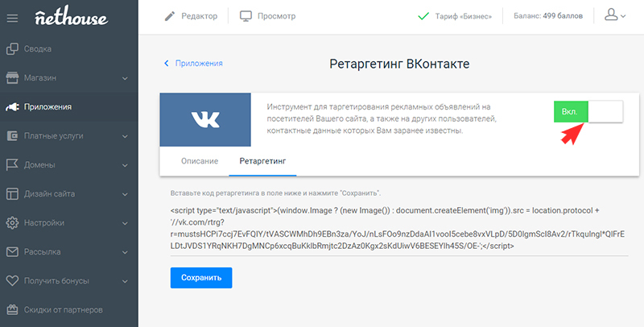This screenshot has height=327, width=644.
Task: Expand the Домены chevron
Action: [126, 166]
